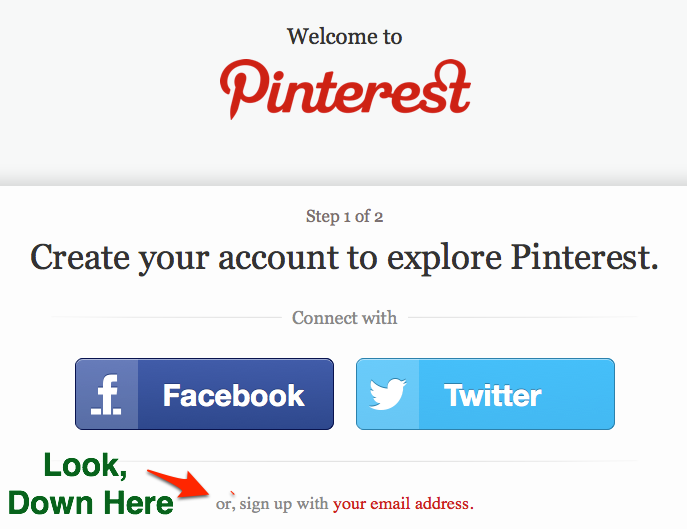Click the word "Pinterest." in the headline
Viewport: 687px width, 529px height.
click(585, 257)
